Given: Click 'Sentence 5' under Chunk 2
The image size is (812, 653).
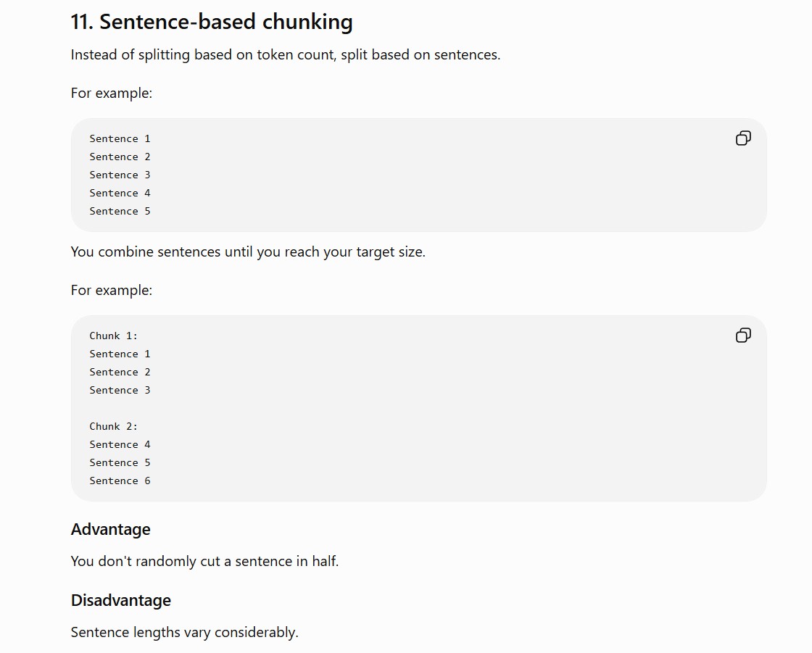Looking at the screenshot, I should click(120, 463).
